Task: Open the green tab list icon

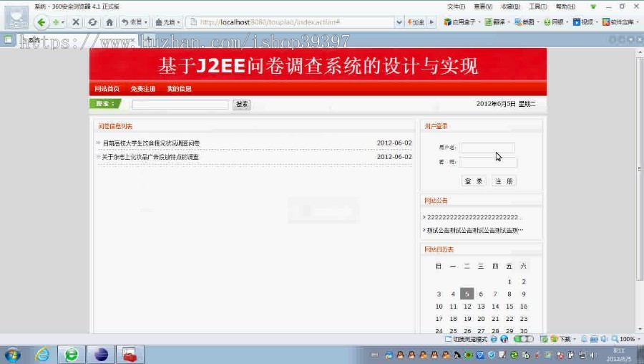Action: tap(8, 40)
